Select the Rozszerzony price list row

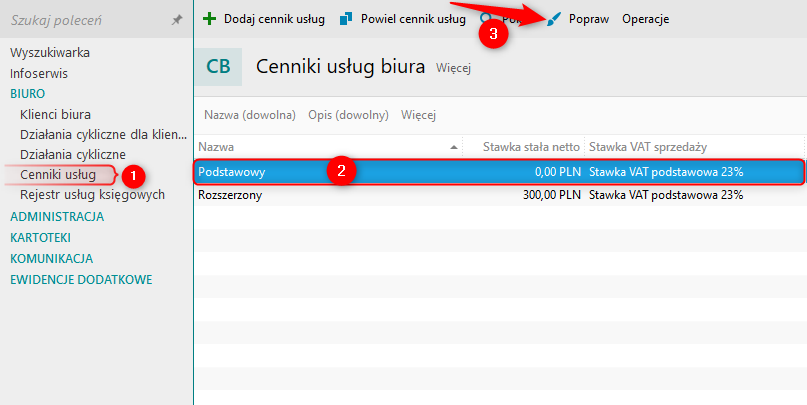point(499,195)
